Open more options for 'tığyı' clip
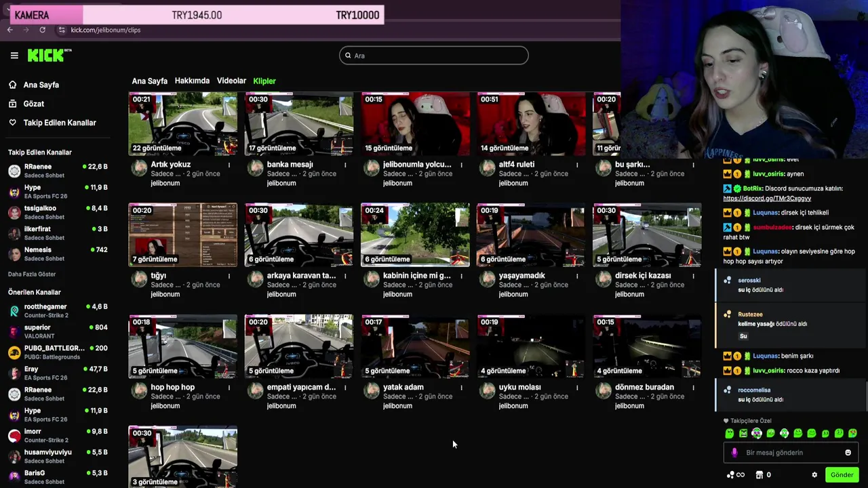The width and height of the screenshot is (868, 488). [229, 276]
